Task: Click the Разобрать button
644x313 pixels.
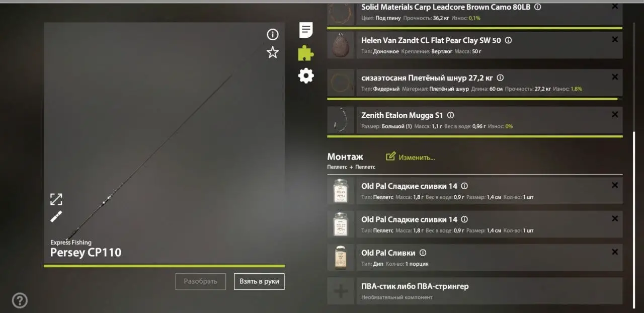Action: pyautogui.click(x=201, y=281)
